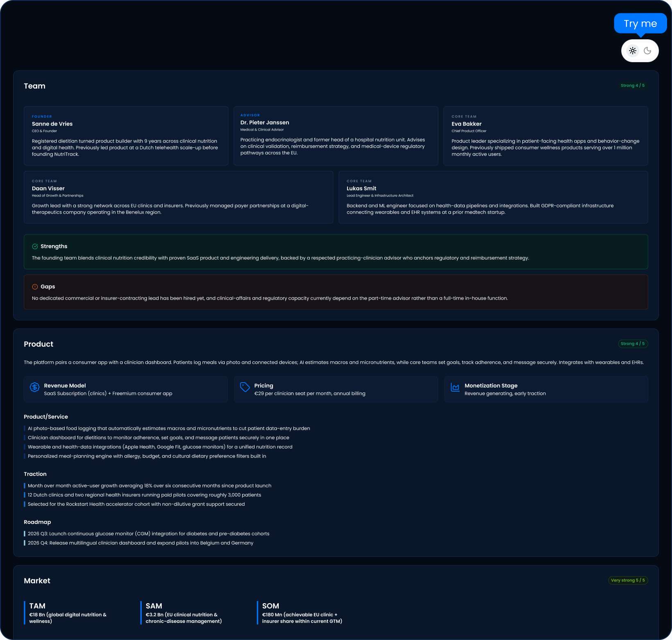672x640 pixels.
Task: Click the Market section heading
Action: (x=37, y=581)
